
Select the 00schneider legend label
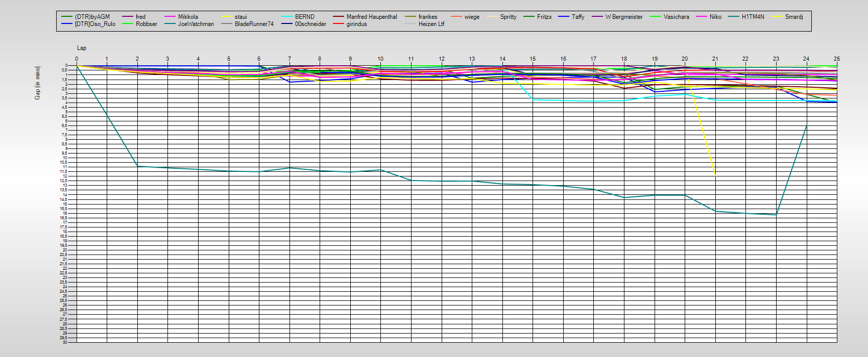(x=310, y=24)
